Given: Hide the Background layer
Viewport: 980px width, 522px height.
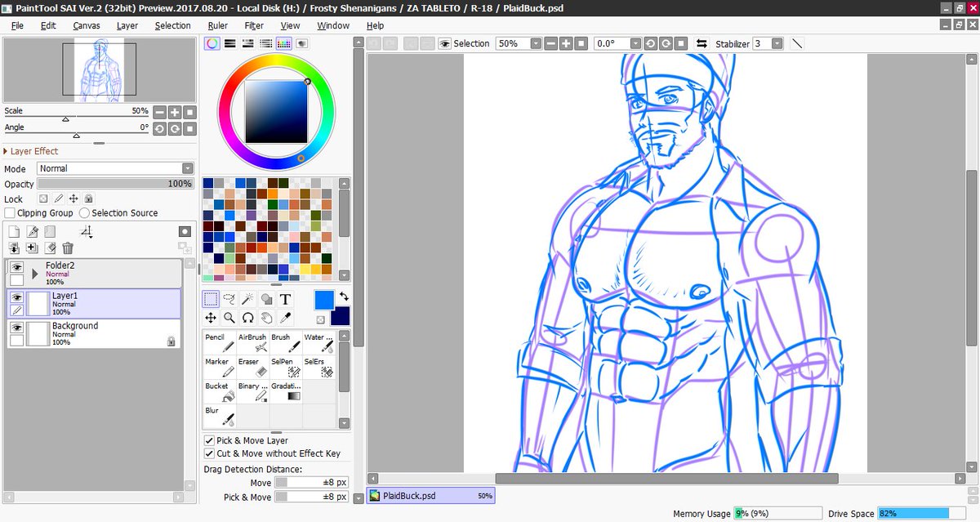Looking at the screenshot, I should pyautogui.click(x=16, y=327).
